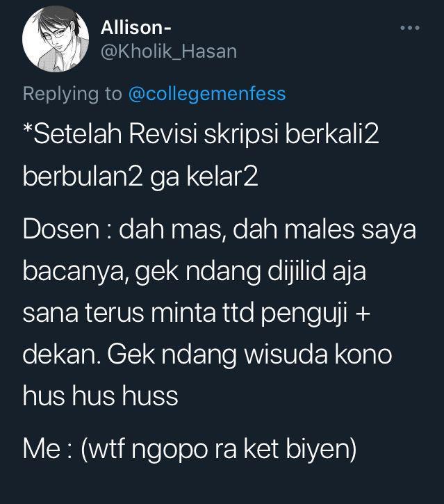Select the line '*Setelah Revisi skripsi berkali2'
Screen dimensions: 444x504
(201, 134)
